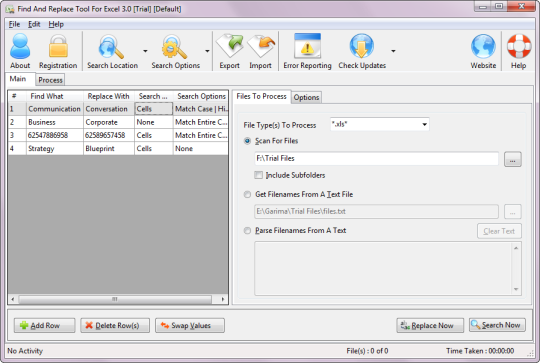Select the 62547886958 cell
Image resolution: width=540 pixels, height=363 pixels.
point(55,135)
